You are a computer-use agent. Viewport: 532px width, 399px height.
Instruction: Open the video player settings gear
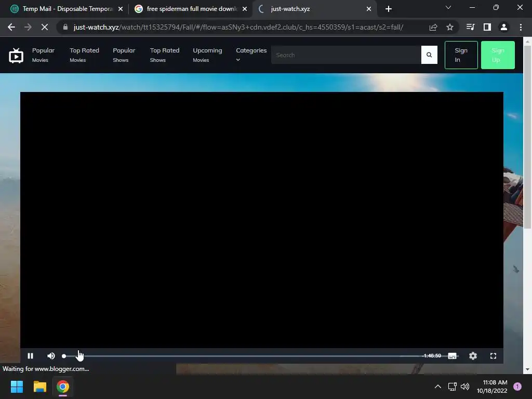click(473, 356)
